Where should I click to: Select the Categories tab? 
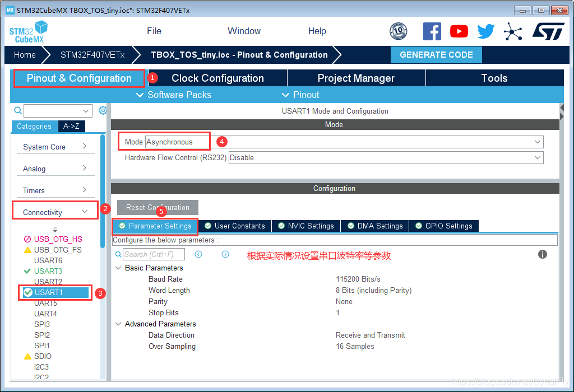34,126
